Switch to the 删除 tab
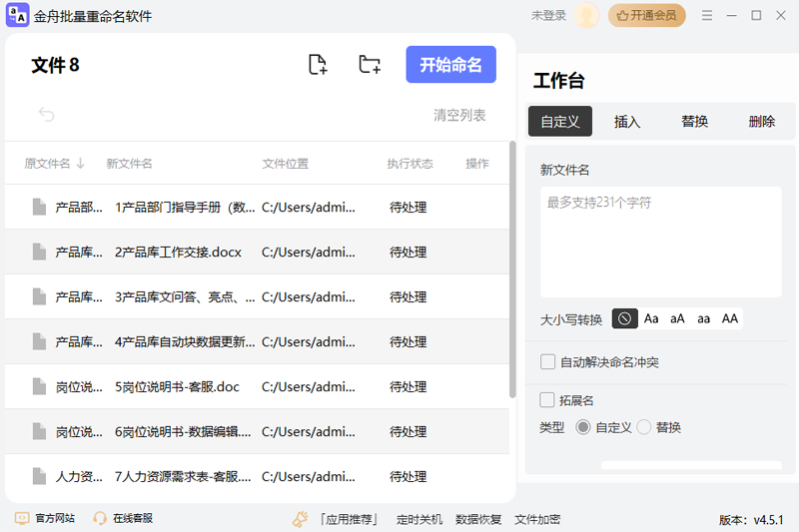799x532 pixels. tap(761, 122)
